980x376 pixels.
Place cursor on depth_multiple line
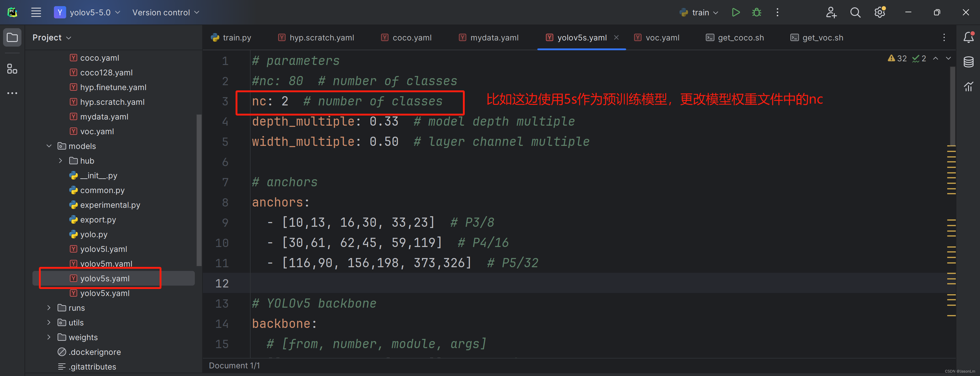click(x=413, y=121)
